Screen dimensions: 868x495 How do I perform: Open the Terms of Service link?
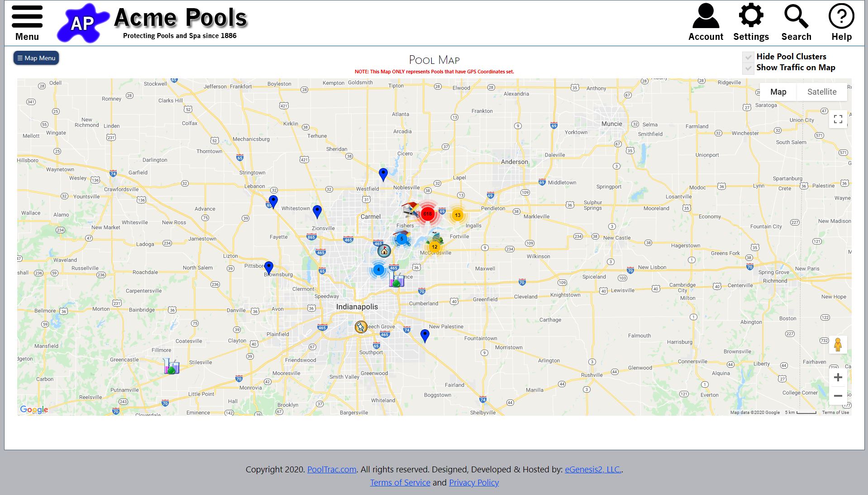point(400,482)
